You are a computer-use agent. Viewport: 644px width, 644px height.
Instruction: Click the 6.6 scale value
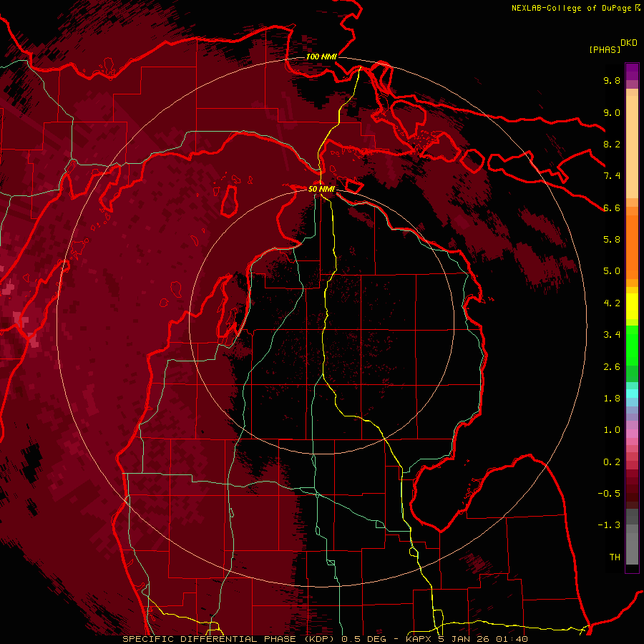[612, 208]
